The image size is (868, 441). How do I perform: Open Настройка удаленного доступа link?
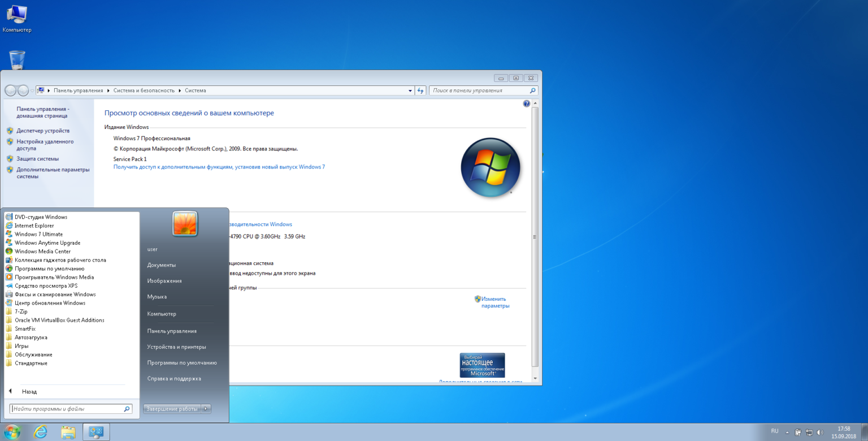[45, 145]
